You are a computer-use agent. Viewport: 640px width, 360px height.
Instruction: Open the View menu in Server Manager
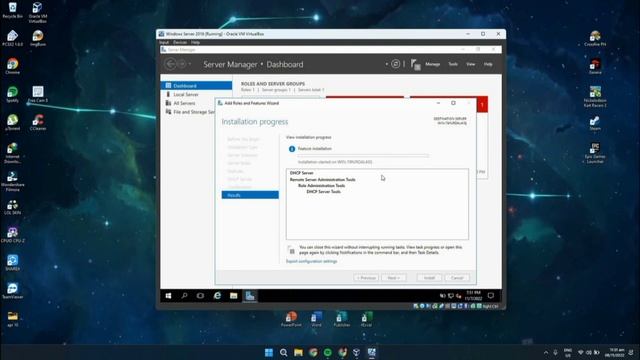click(471, 64)
